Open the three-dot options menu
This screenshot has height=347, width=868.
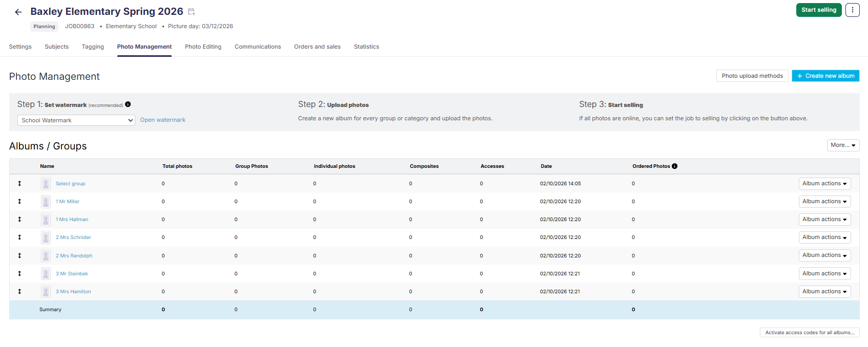[852, 10]
